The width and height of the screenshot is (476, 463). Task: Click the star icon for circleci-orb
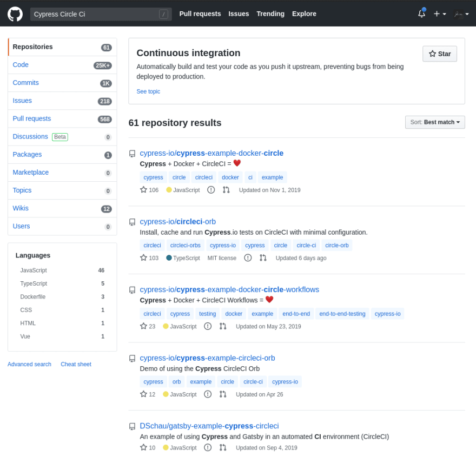(x=143, y=258)
